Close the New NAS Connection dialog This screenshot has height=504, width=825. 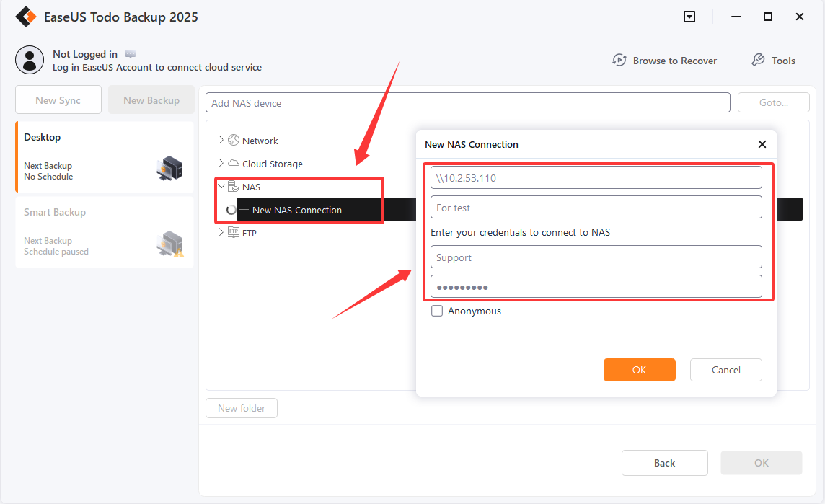point(762,144)
